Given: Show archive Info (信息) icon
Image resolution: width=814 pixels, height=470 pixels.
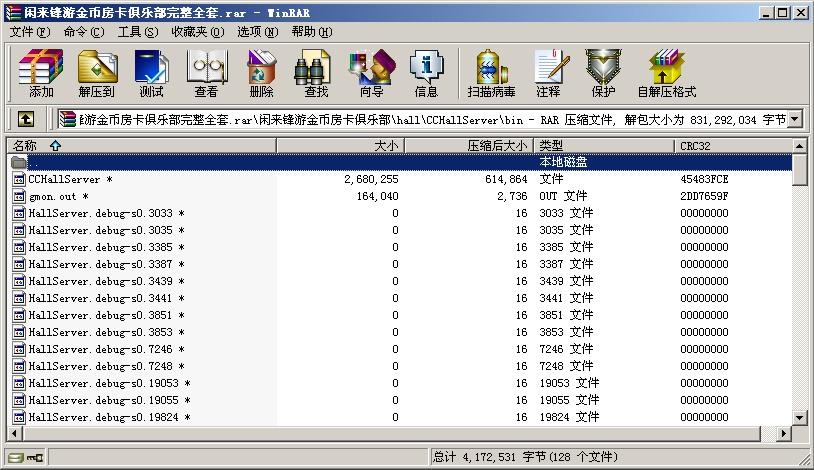Looking at the screenshot, I should coord(426,73).
